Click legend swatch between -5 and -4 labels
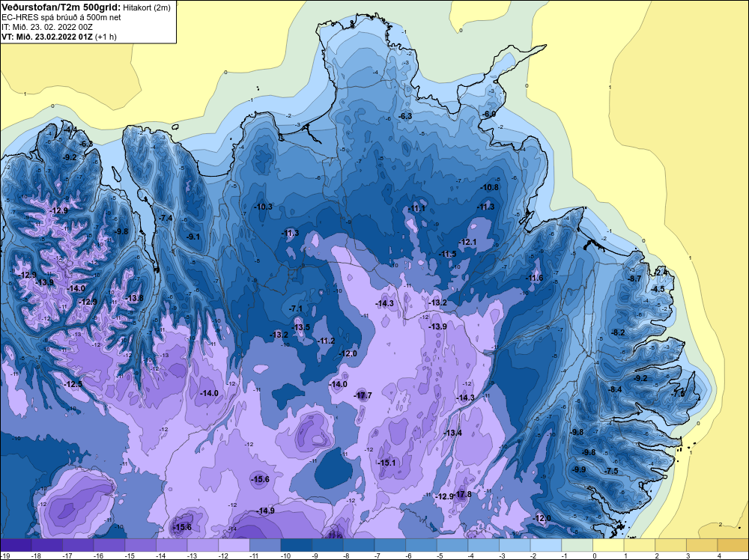The height and width of the screenshot is (560, 749). [x=452, y=545]
